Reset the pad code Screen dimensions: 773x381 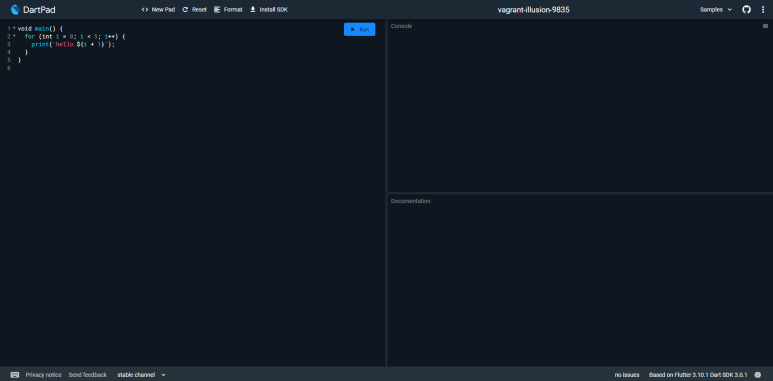click(x=194, y=9)
